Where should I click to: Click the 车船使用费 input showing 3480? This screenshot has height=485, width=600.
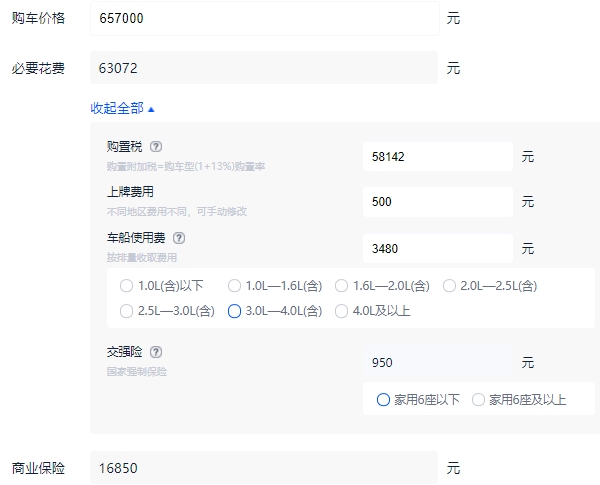(438, 248)
